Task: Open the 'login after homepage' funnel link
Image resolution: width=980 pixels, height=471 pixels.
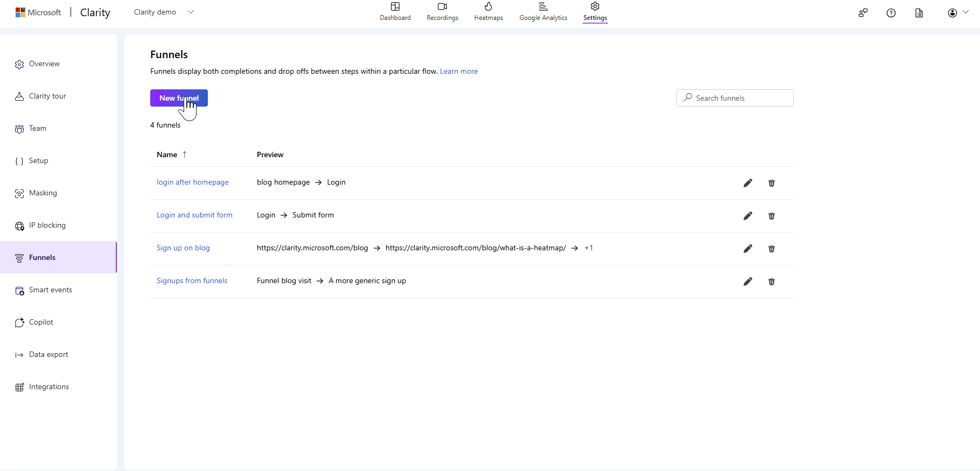Action: (x=193, y=182)
